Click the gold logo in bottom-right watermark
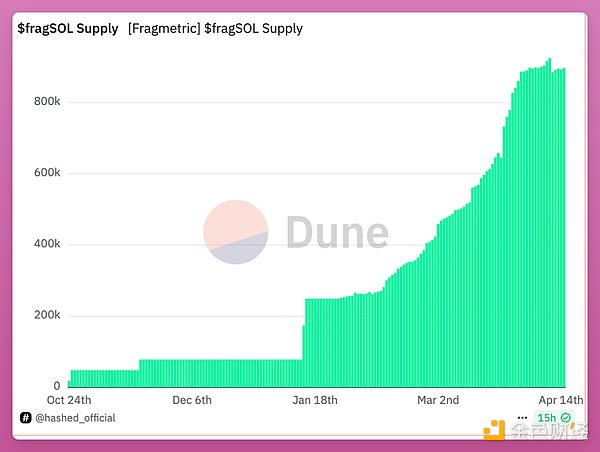The image size is (600, 452). [x=495, y=431]
